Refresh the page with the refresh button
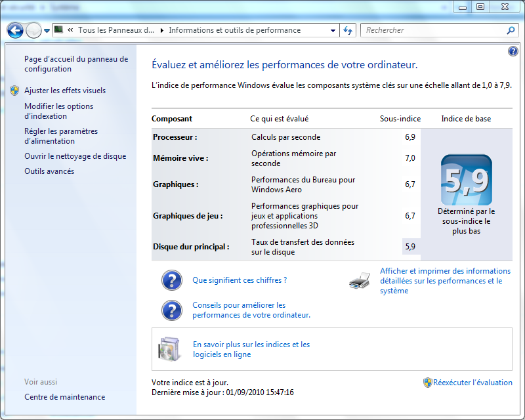 pos(348,30)
